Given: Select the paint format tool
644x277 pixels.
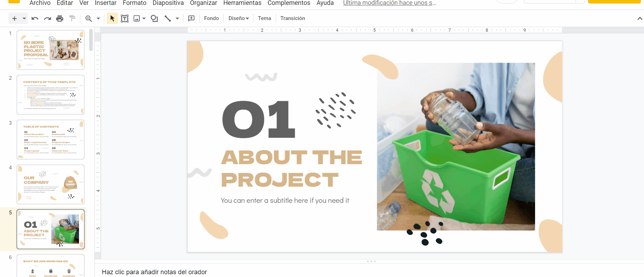Looking at the screenshot, I should pos(72,18).
